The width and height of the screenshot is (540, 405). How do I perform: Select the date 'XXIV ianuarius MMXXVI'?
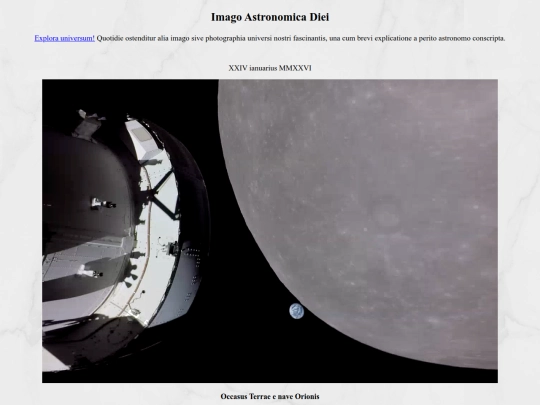270,68
